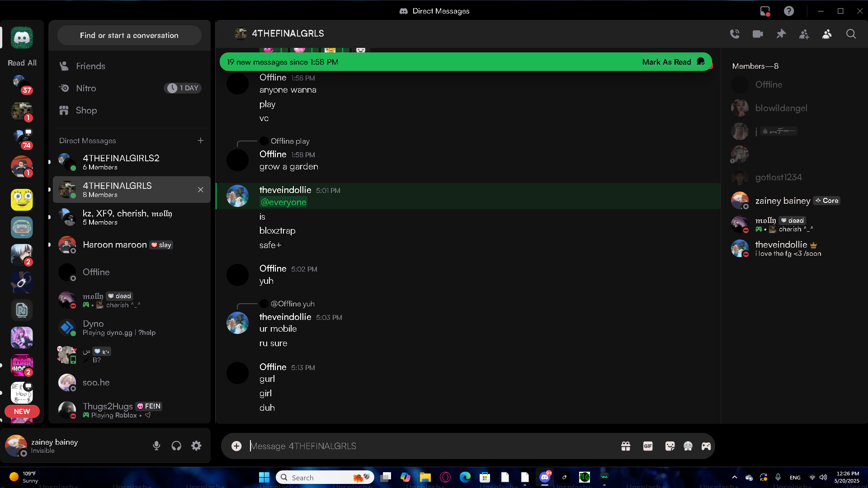Click the Read All button
The width and height of the screenshot is (868, 488).
pyautogui.click(x=22, y=63)
